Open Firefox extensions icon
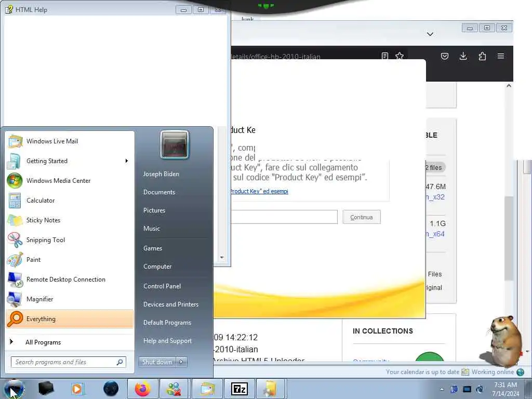532x399 pixels. (x=482, y=56)
